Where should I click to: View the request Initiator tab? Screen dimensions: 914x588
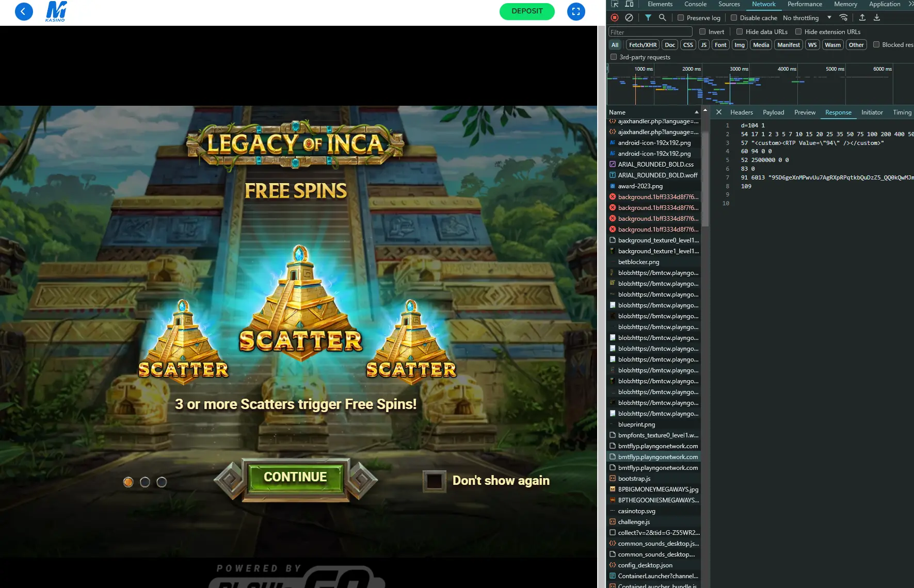[872, 112]
